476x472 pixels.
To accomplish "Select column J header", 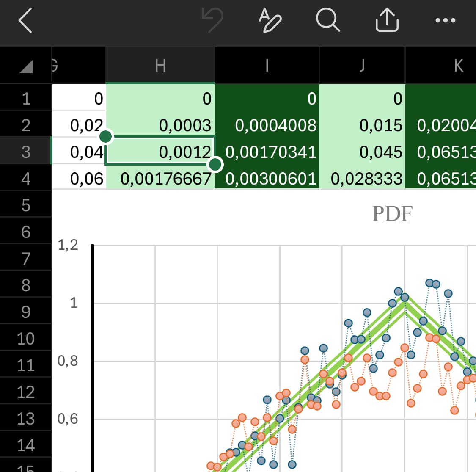I will [x=362, y=66].
